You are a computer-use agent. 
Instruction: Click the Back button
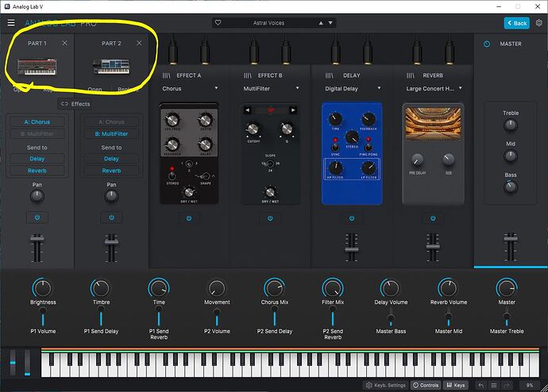pos(517,23)
